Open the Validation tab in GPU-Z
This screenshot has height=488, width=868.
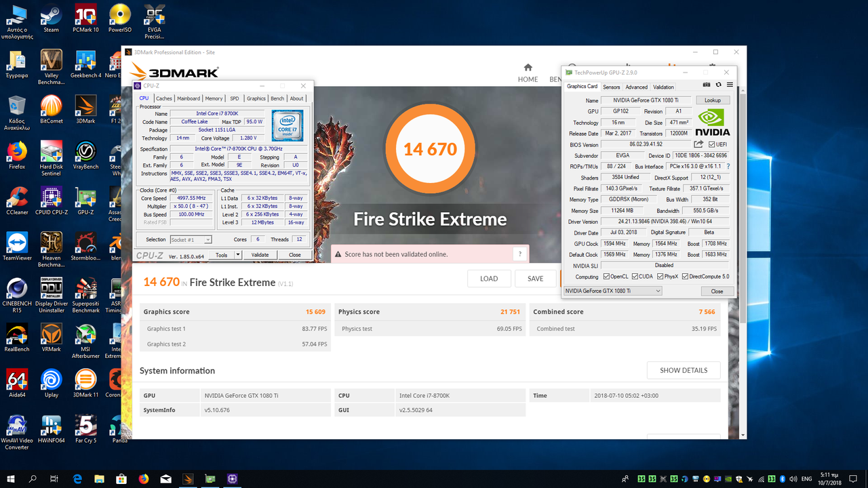tap(663, 87)
